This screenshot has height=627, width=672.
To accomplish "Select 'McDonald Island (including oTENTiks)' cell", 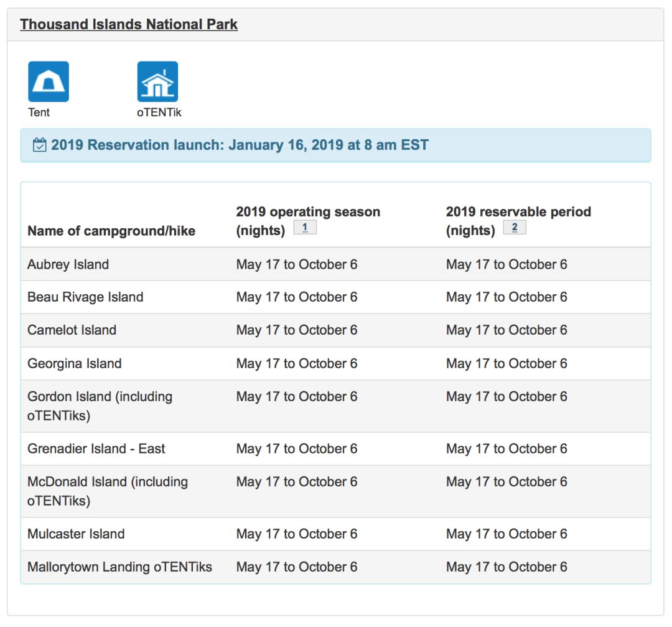I will click(108, 491).
